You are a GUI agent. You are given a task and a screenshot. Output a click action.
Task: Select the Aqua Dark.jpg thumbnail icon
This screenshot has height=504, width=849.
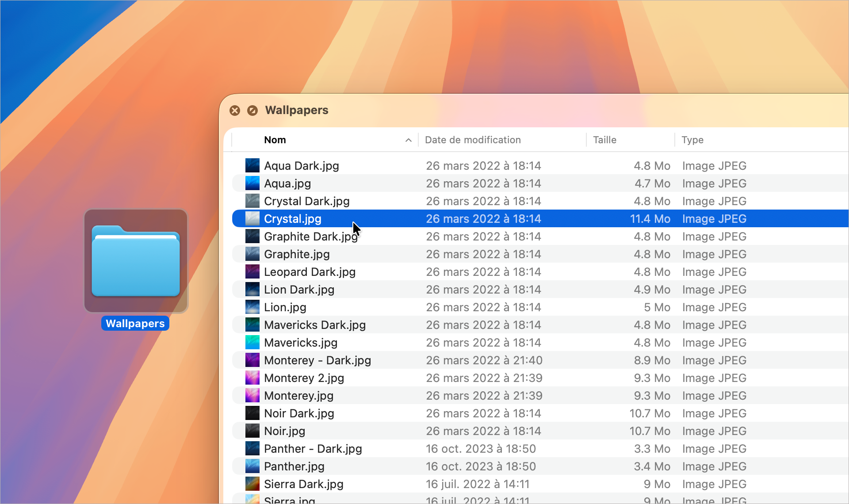(252, 166)
